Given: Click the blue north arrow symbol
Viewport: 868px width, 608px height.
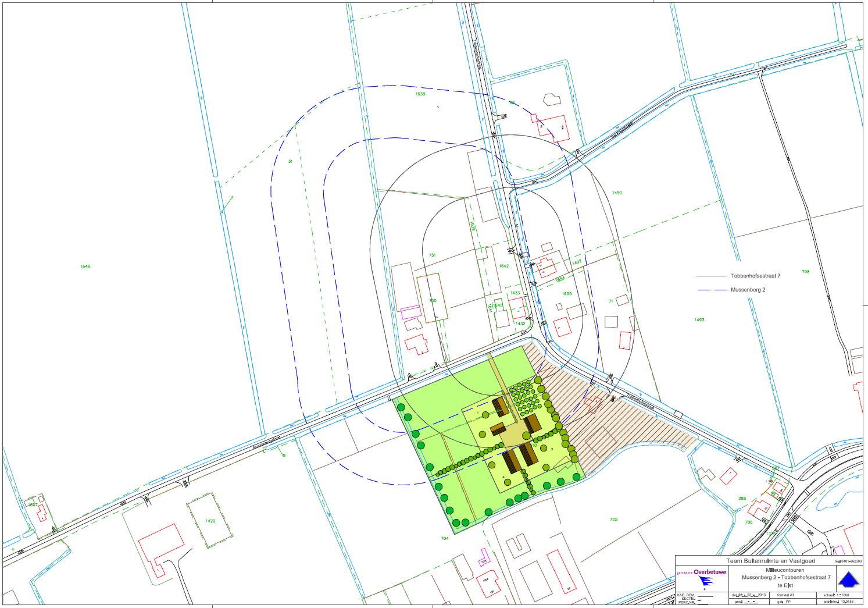Looking at the screenshot, I should click(848, 579).
